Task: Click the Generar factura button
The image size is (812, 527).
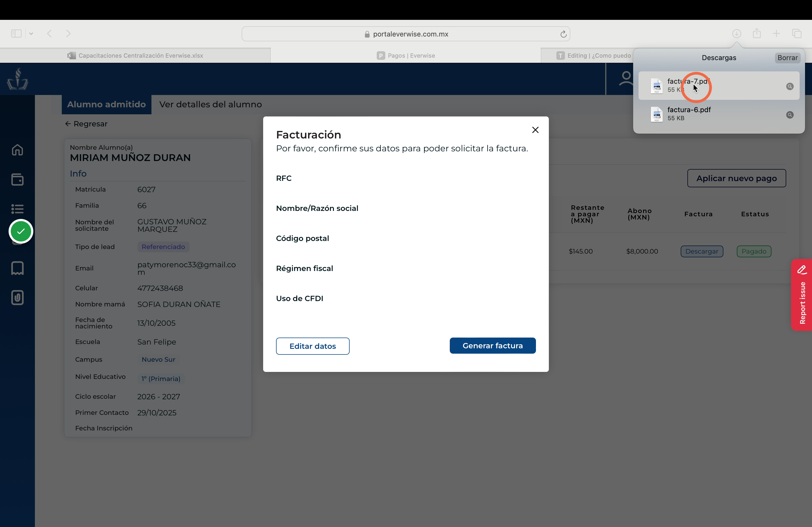Action: (x=493, y=346)
